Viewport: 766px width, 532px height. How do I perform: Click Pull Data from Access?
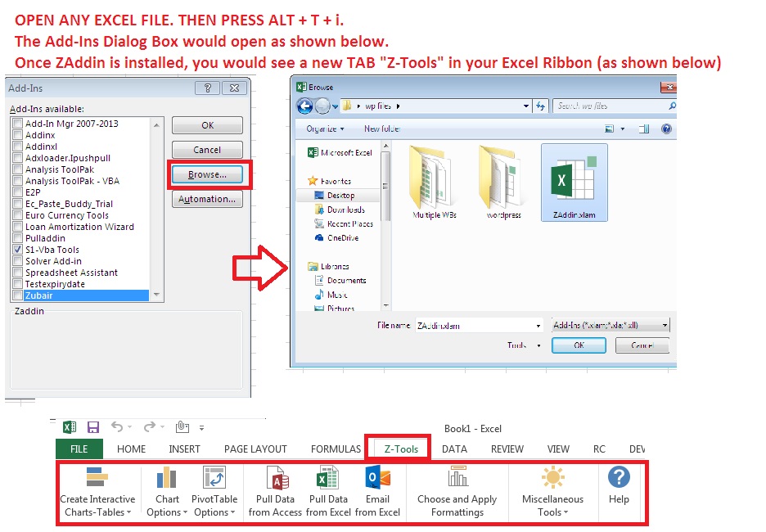pos(275,491)
